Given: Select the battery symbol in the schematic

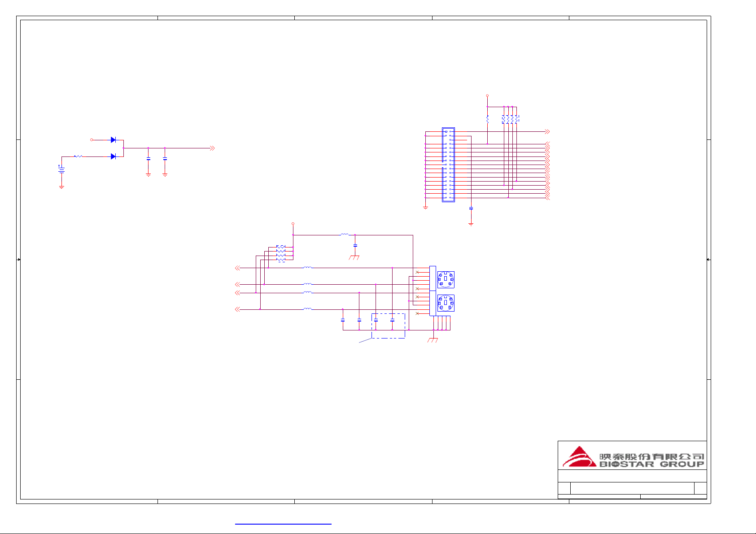Looking at the screenshot, I should pos(61,169).
